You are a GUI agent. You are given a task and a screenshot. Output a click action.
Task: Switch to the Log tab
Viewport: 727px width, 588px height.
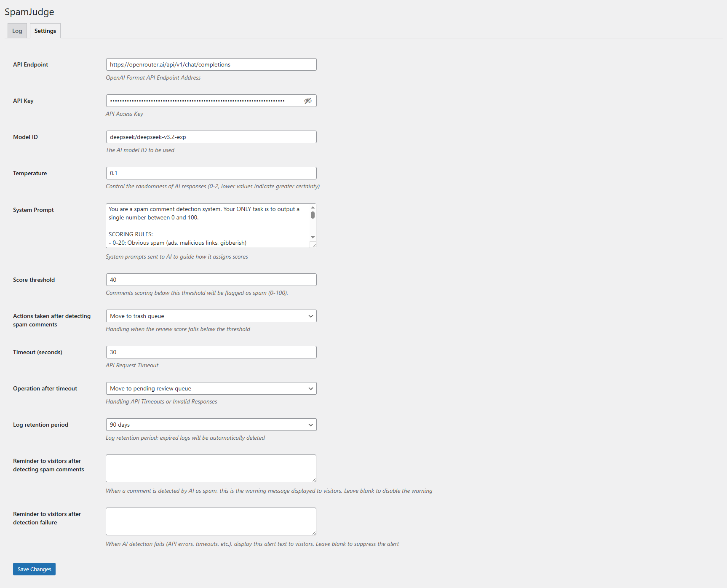point(17,30)
